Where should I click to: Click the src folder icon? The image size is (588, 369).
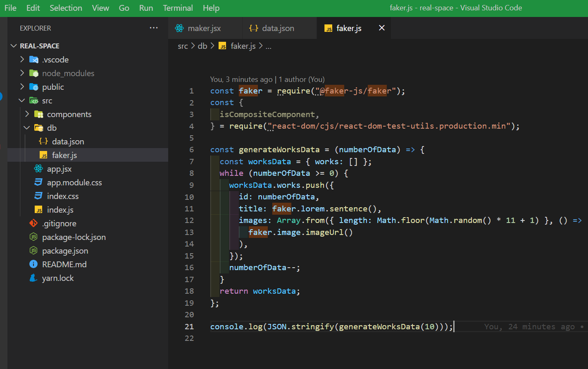pos(34,101)
